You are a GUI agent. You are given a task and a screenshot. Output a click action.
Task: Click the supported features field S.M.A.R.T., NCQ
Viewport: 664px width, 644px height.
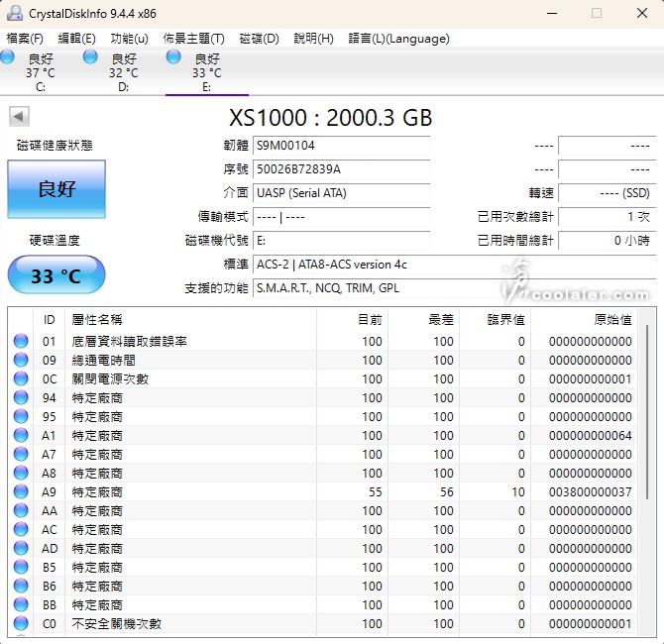coord(454,288)
